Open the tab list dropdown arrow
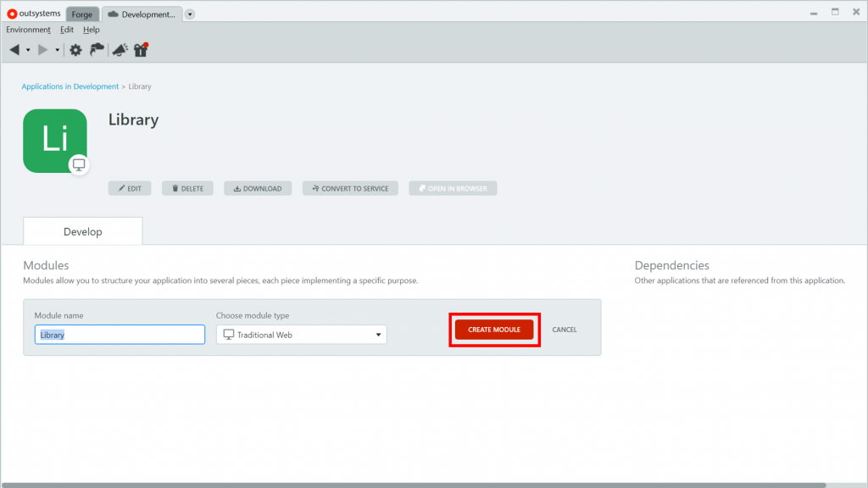The width and height of the screenshot is (868, 488). tap(190, 14)
